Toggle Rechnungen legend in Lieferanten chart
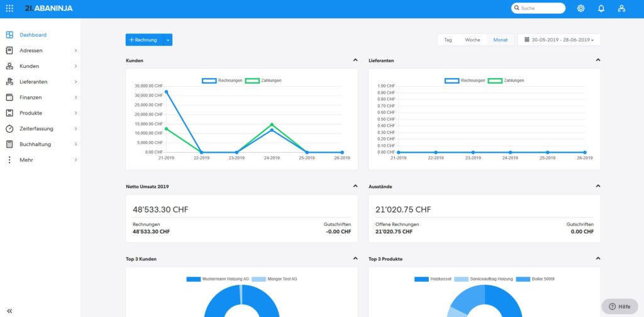The image size is (644, 317). click(465, 81)
